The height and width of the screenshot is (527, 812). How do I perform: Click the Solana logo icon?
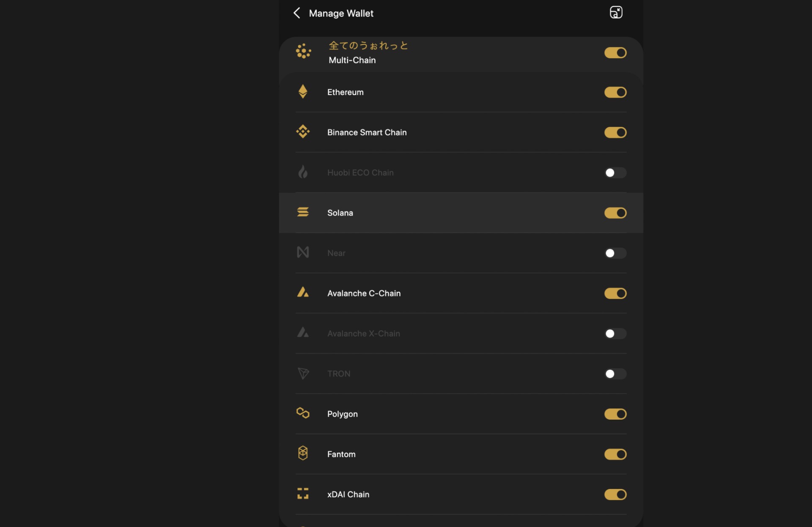point(303,212)
